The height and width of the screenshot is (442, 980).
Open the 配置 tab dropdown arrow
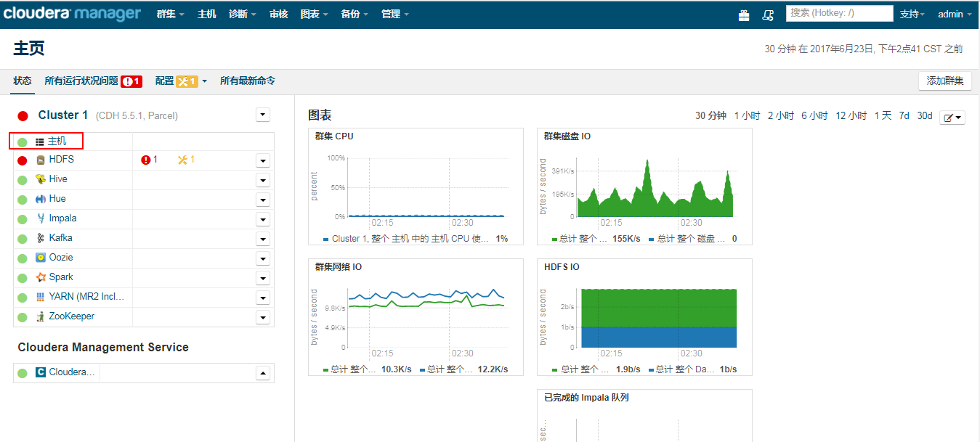tap(205, 81)
